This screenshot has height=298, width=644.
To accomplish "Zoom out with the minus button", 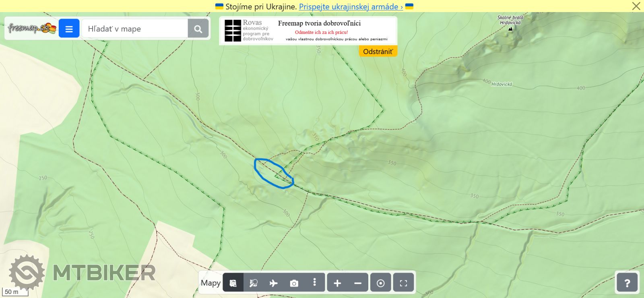I will tap(357, 283).
